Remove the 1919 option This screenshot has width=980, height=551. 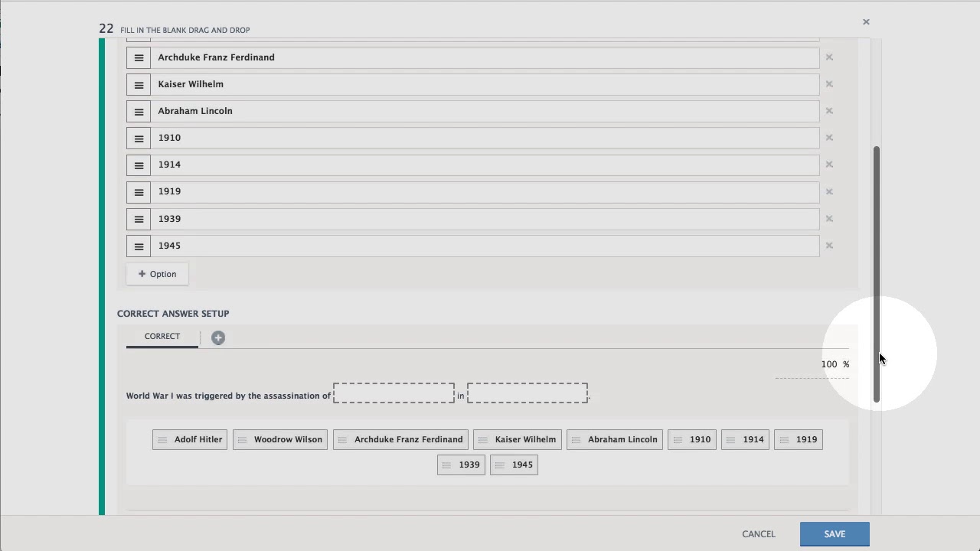829,191
